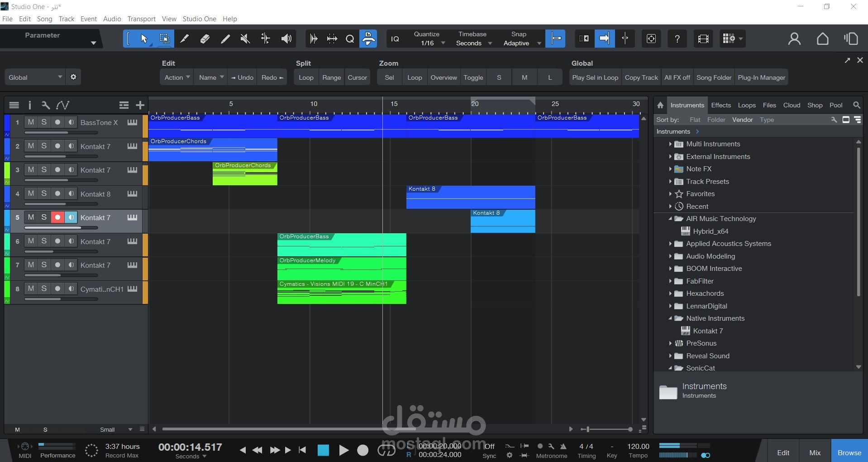The height and width of the screenshot is (462, 868).
Task: Click the tempo value 120.00
Action: (638, 446)
